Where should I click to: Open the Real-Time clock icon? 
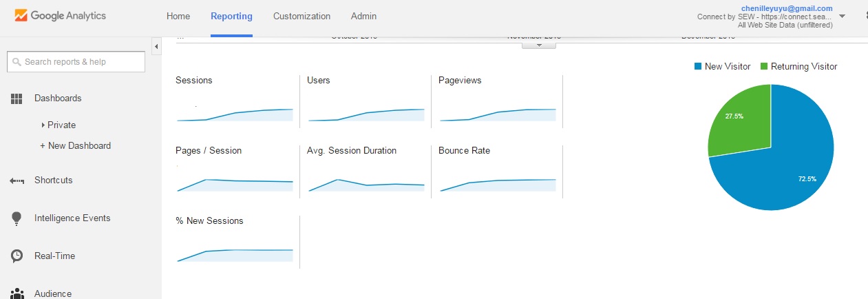[17, 256]
